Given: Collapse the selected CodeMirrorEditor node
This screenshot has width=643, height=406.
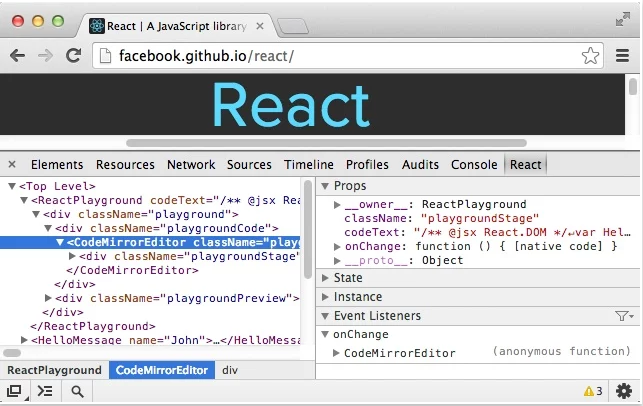Looking at the screenshot, I should pos(60,242).
